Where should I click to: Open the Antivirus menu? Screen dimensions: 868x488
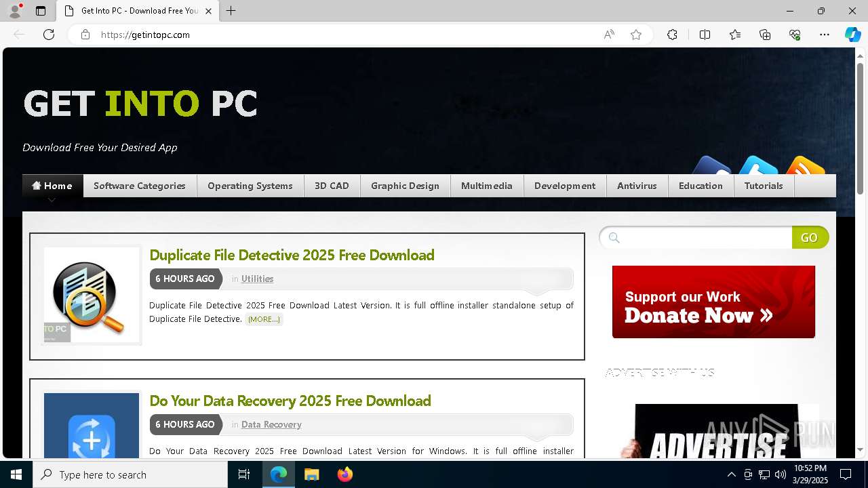click(x=637, y=186)
